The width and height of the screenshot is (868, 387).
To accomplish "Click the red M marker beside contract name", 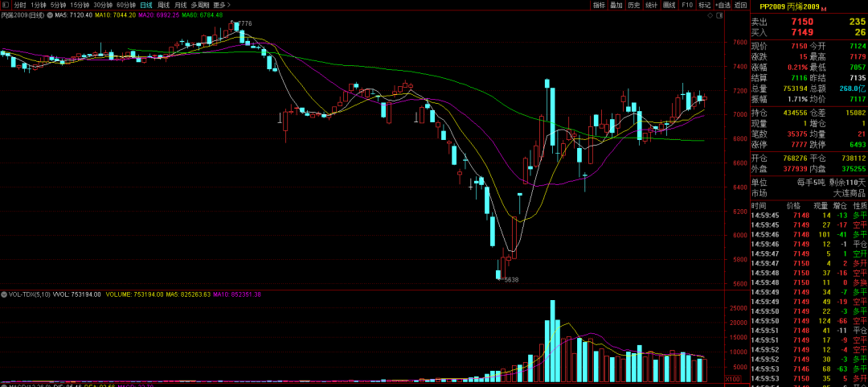I will coord(824,10).
